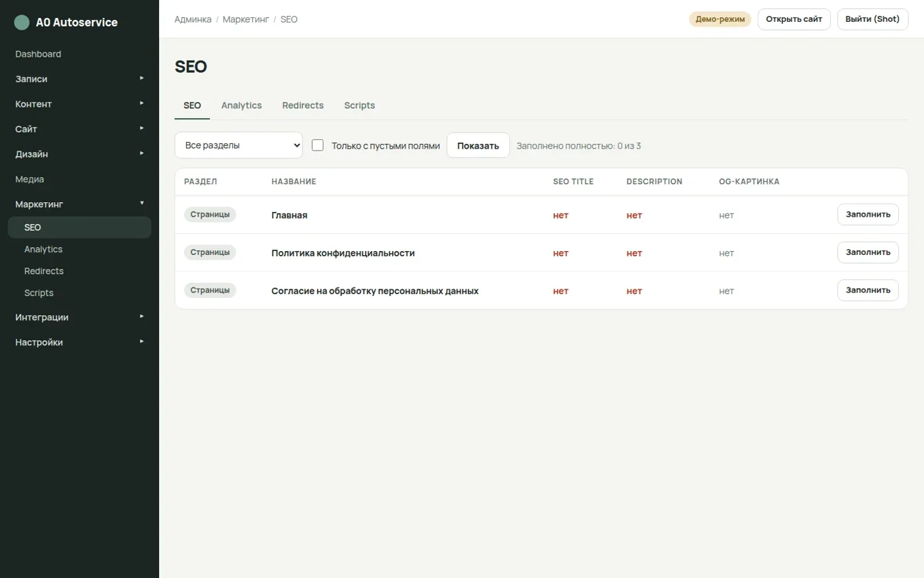The width and height of the screenshot is (924, 578).
Task: Enable the 'Только с пустыми полями' checkbox
Action: [317, 145]
